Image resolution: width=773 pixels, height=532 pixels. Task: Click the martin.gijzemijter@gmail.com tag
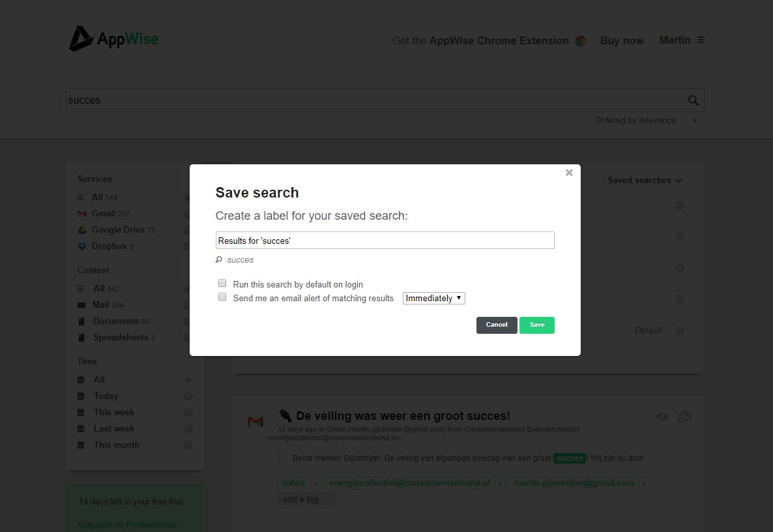tap(574, 482)
